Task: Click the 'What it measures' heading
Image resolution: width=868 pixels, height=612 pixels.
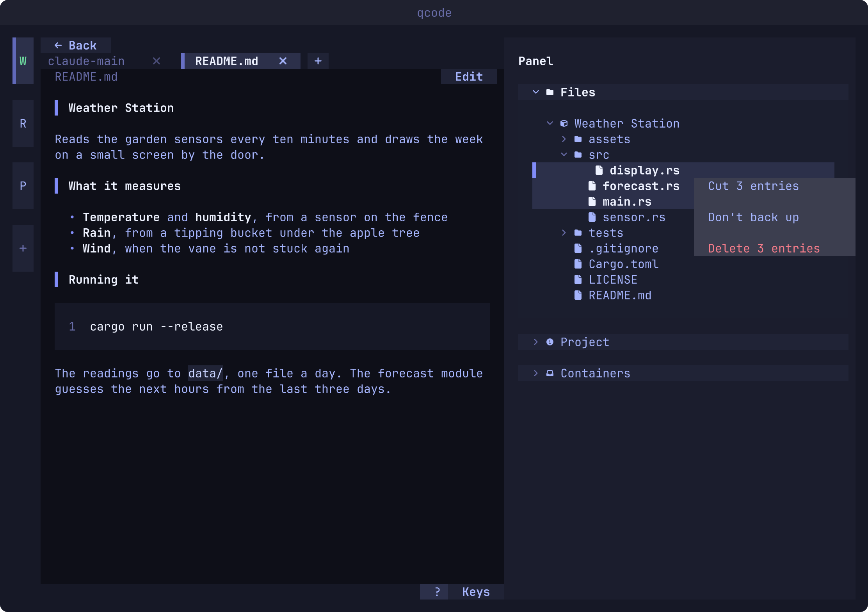Action: pos(125,186)
